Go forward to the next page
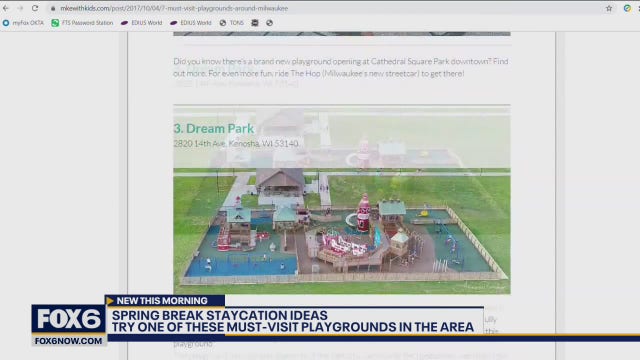Screen dimensions: 640x360 [20, 8]
